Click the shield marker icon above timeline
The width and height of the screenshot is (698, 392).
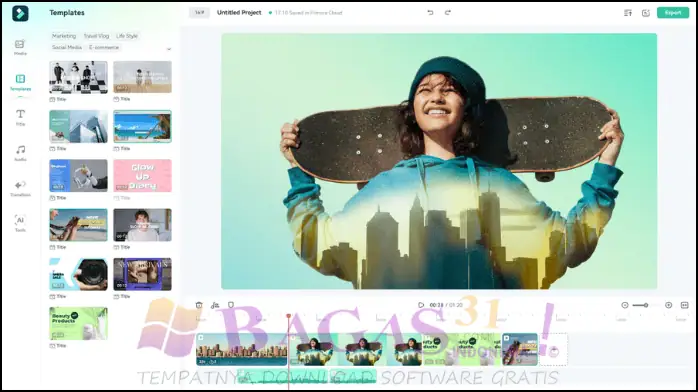click(231, 305)
